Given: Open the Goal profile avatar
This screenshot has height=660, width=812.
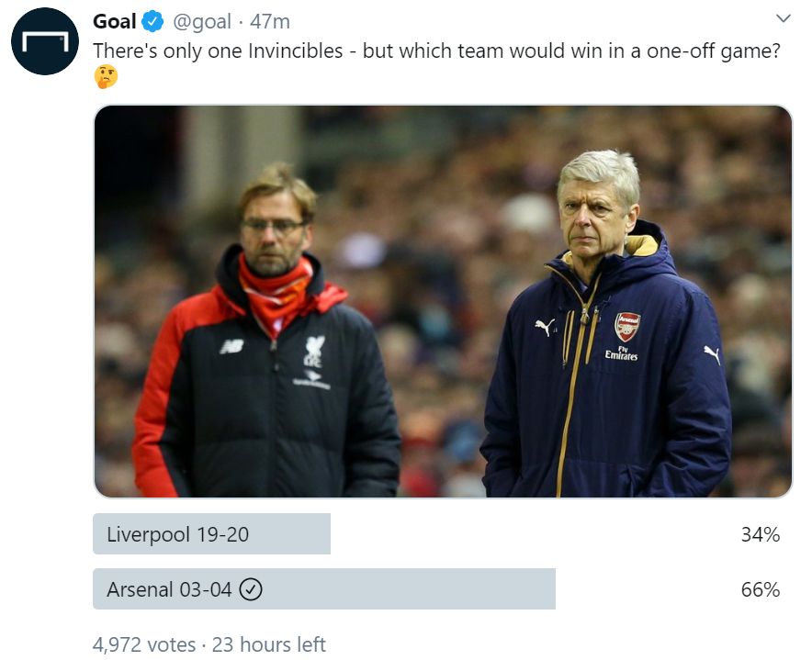Looking at the screenshot, I should pos(44,41).
